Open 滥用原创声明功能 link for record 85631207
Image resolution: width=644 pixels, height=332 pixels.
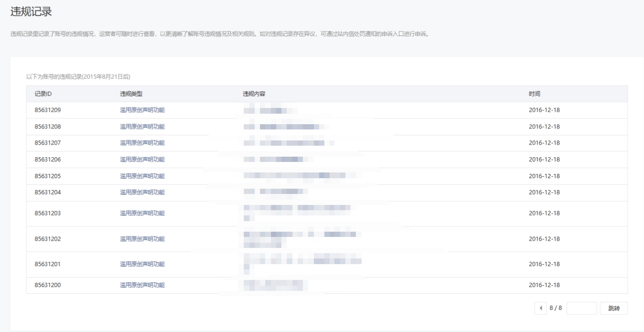[x=142, y=143]
